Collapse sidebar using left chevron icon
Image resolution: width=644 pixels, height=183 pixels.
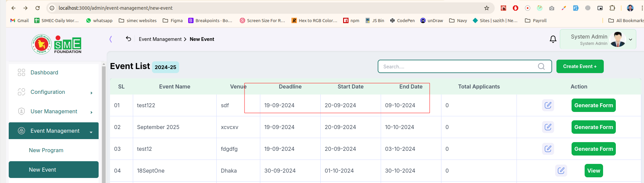pyautogui.click(x=111, y=39)
